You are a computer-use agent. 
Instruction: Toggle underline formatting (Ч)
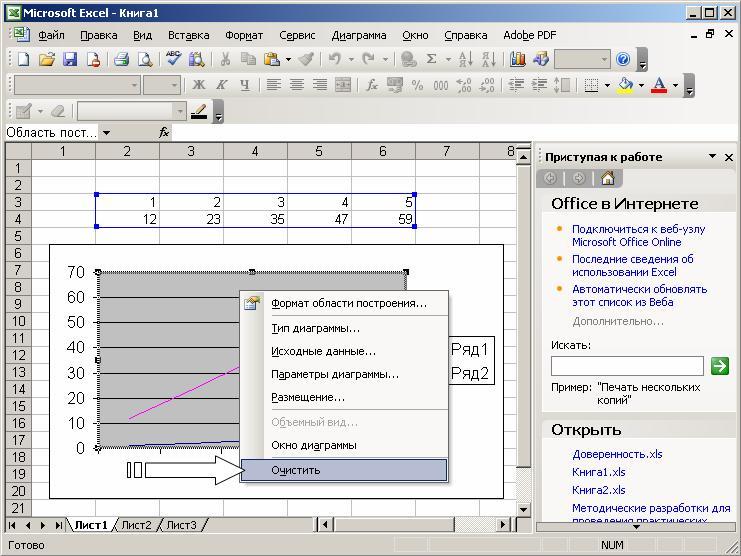pyautogui.click(x=244, y=86)
